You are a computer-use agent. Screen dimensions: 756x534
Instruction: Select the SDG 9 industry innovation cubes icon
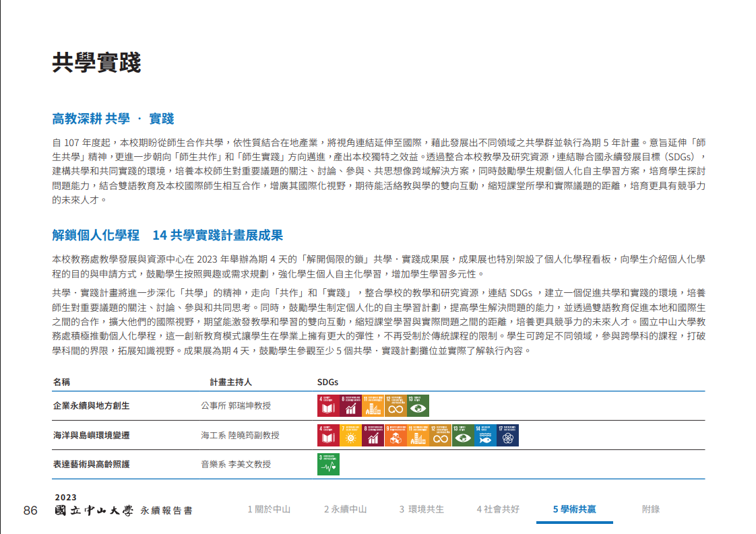(396, 436)
